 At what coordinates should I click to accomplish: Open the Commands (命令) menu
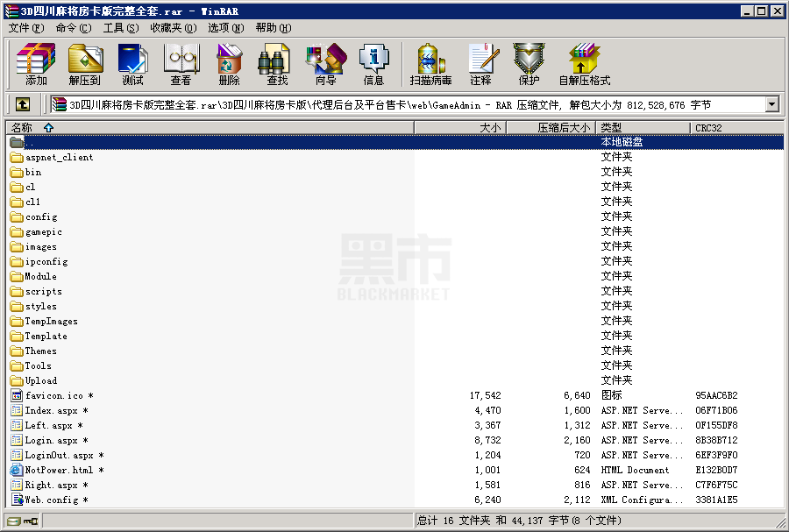coord(74,28)
